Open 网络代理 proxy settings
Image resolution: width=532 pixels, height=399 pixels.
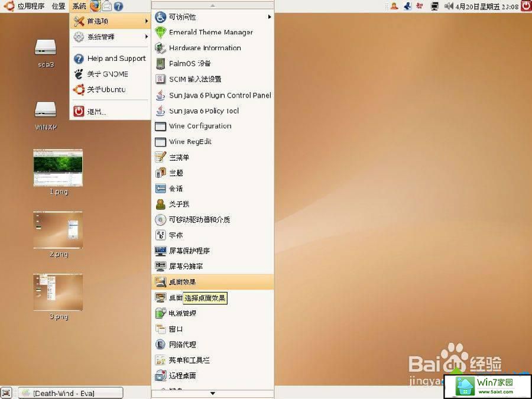(x=213, y=345)
